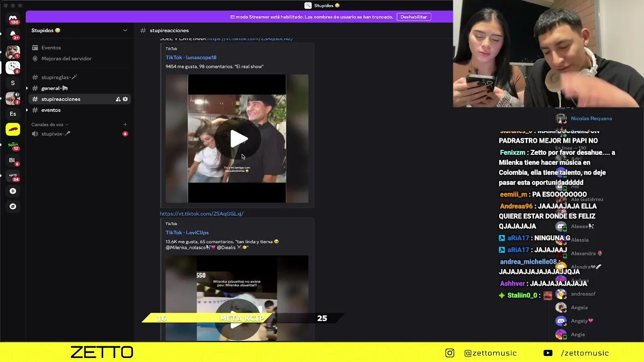Click /zettomusic YouTube handle text
644x362 pixels.
[585, 353]
